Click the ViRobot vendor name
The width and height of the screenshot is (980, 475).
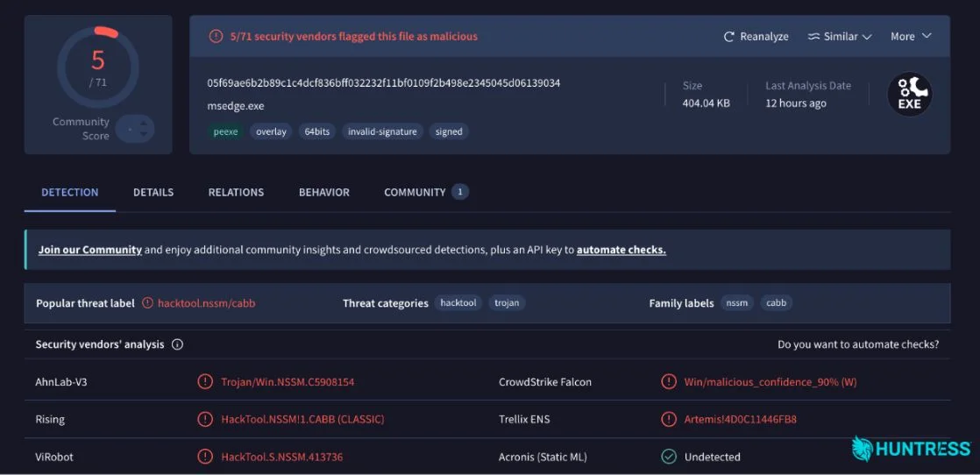coord(54,457)
